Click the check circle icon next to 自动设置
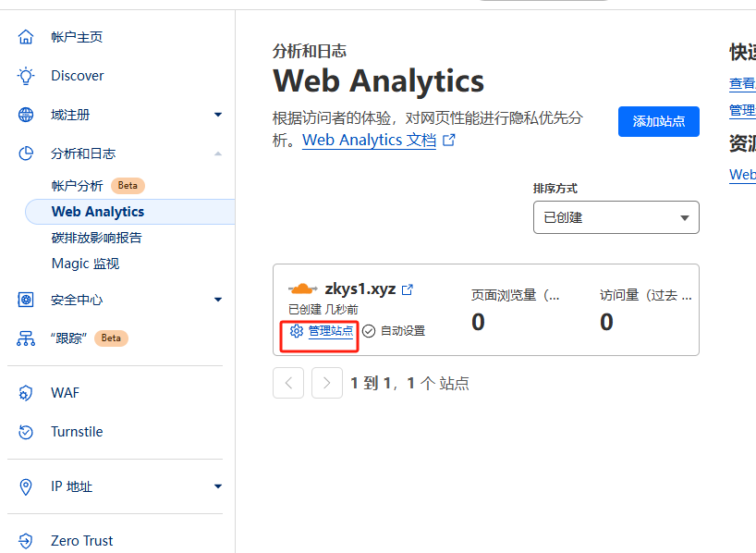The height and width of the screenshot is (553, 756). [369, 331]
